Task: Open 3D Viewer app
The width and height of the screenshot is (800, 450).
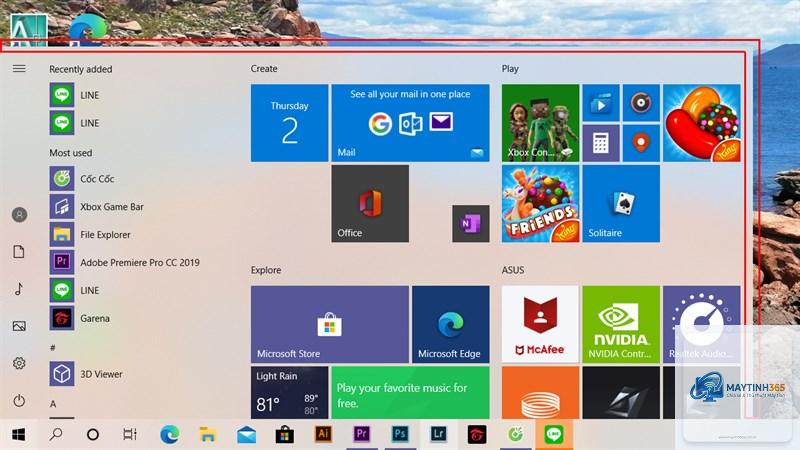Action: pos(138,374)
